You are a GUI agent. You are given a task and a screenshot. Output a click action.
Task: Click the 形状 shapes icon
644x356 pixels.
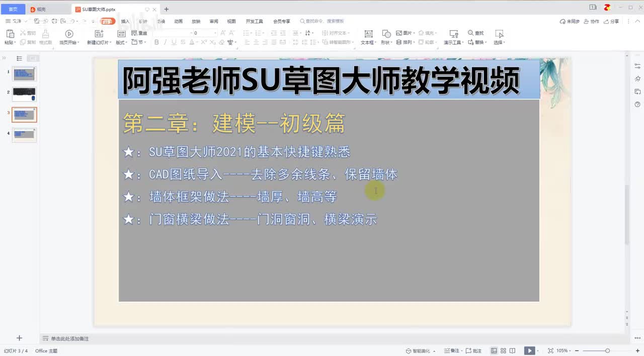click(x=386, y=34)
